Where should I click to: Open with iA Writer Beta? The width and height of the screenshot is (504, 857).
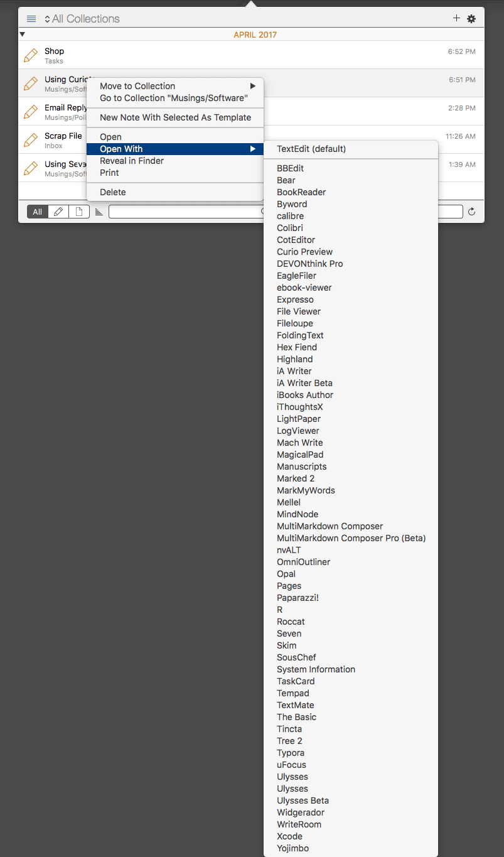pos(351,383)
